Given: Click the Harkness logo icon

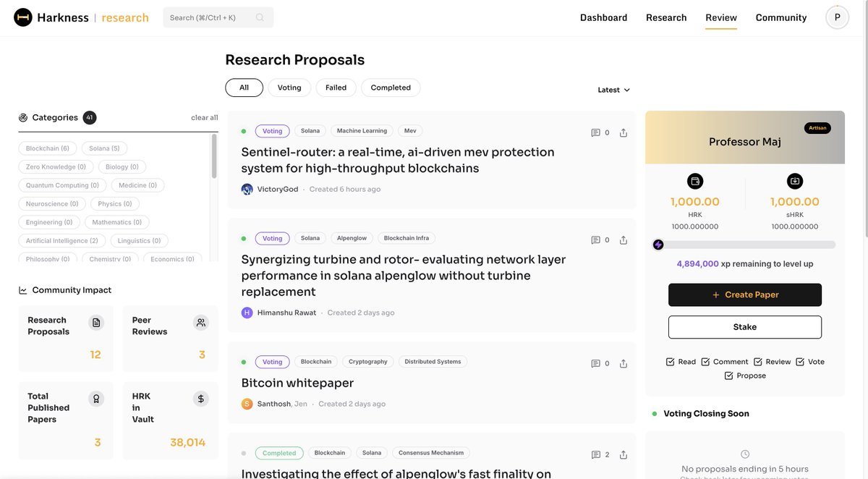Looking at the screenshot, I should click(23, 17).
